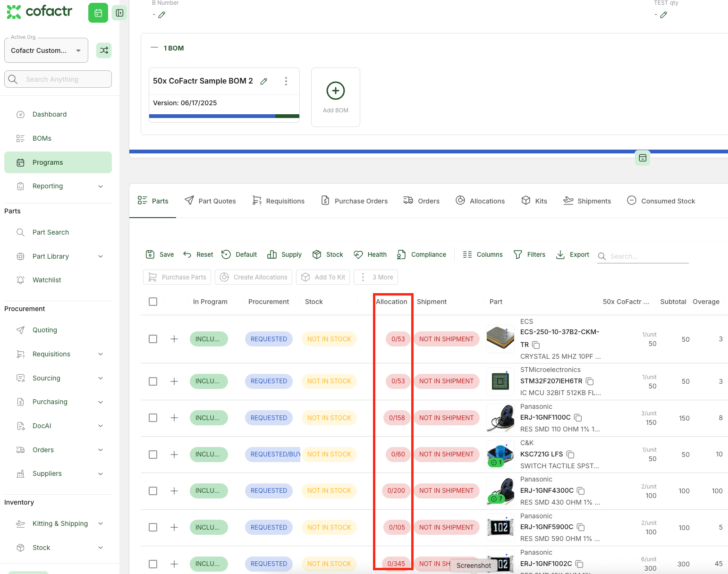Switch to the Kits tab
This screenshot has width=728, height=574.
pyautogui.click(x=534, y=201)
